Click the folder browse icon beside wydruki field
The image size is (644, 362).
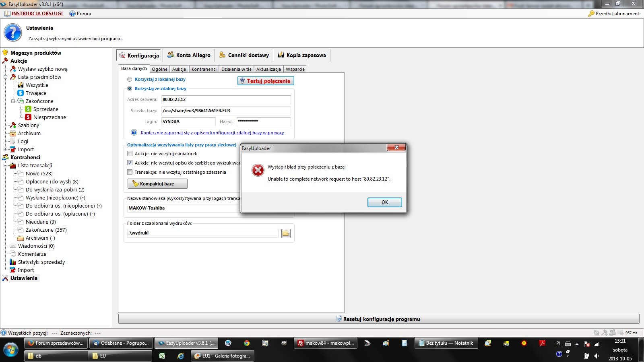point(286,233)
